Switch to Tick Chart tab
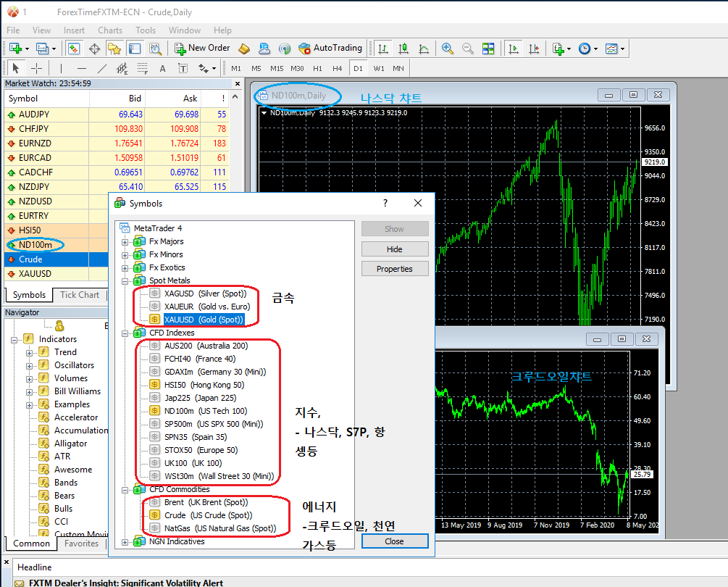This screenshot has height=587, width=728. coord(80,295)
